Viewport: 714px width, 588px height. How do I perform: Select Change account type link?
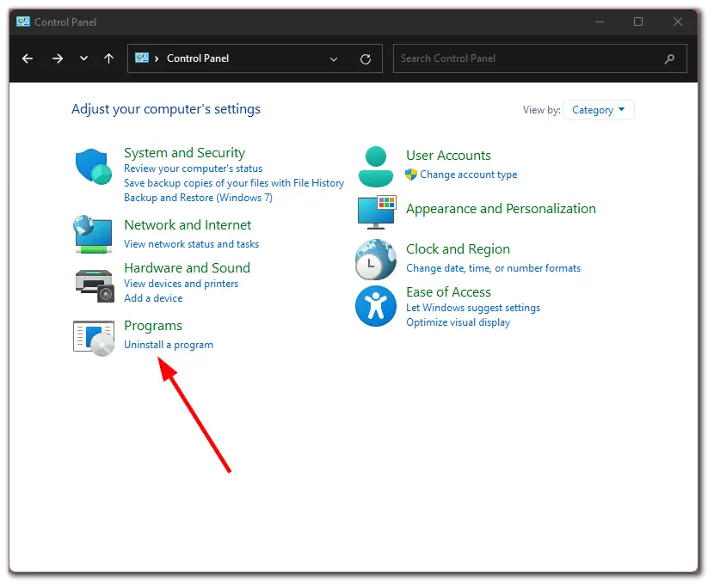pyautogui.click(x=469, y=175)
